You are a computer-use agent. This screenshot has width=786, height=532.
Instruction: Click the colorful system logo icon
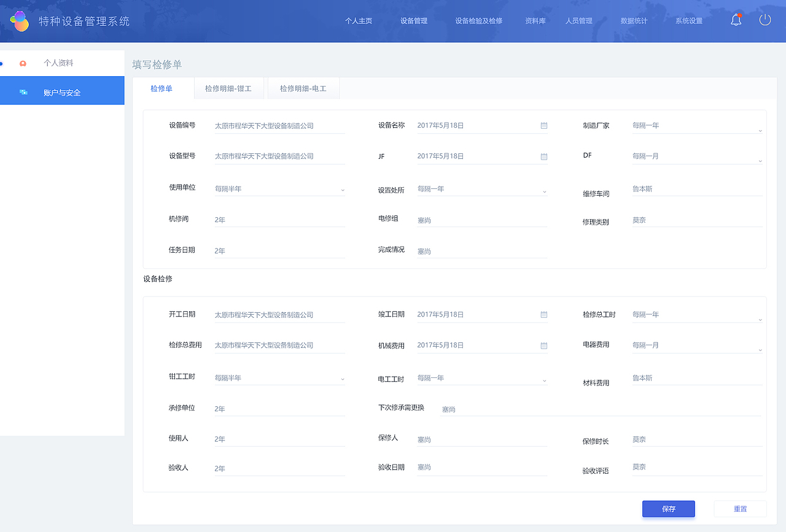(x=20, y=19)
